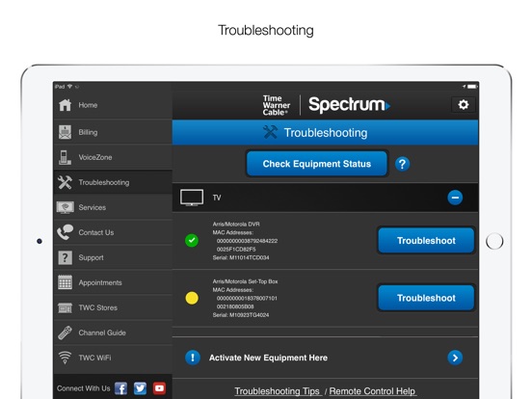532x399 pixels.
Task: Open the Twitter icon in sidebar
Action: [x=140, y=388]
